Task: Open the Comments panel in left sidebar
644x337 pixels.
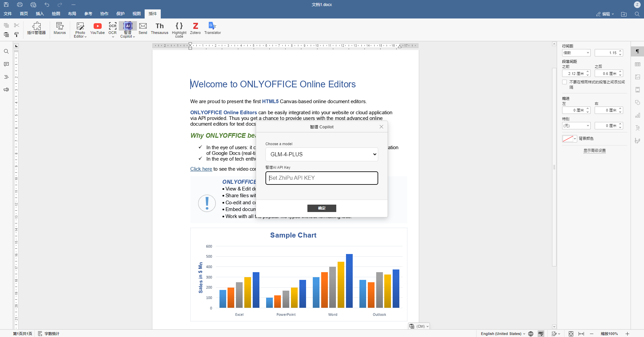Action: click(x=6, y=64)
